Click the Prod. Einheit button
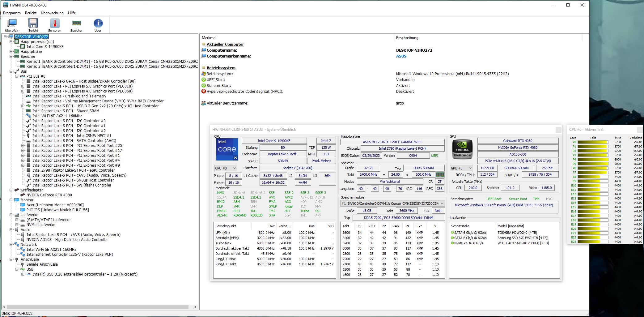Screen dimensions: 644x317 [321, 161]
